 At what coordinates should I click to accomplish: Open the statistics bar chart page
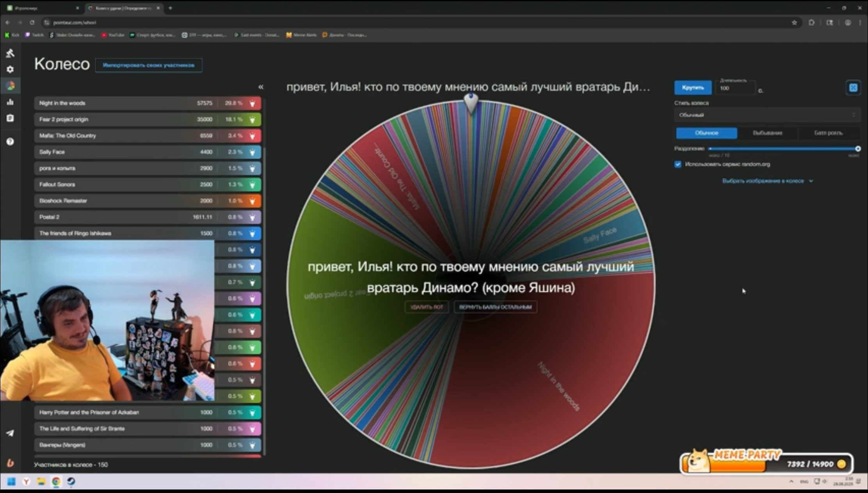(10, 102)
